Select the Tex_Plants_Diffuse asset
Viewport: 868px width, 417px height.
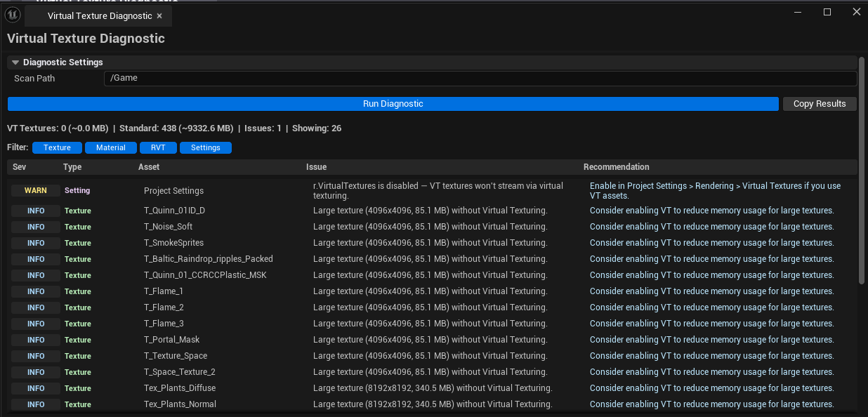(x=180, y=388)
